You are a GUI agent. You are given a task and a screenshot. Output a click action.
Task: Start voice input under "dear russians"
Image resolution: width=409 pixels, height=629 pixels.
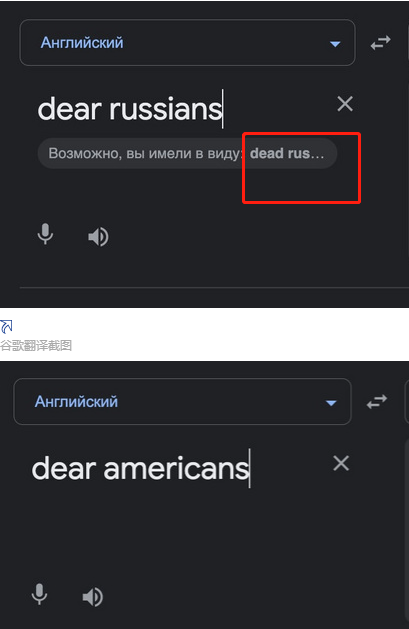(x=45, y=234)
